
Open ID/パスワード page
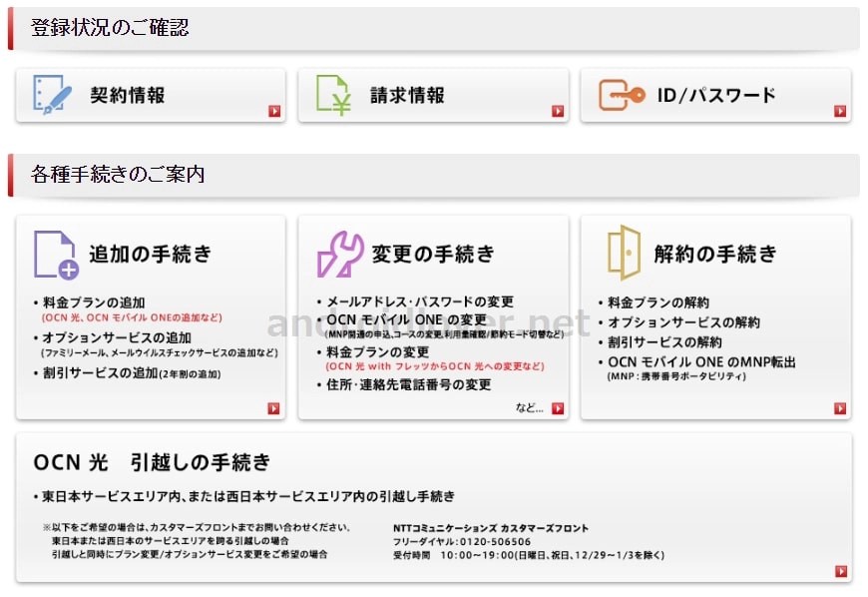coord(715,95)
